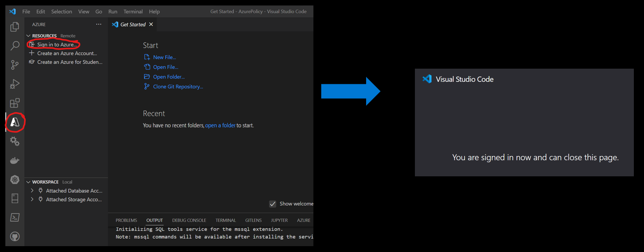
Task: Open Source Control view icon
Action: [x=14, y=65]
